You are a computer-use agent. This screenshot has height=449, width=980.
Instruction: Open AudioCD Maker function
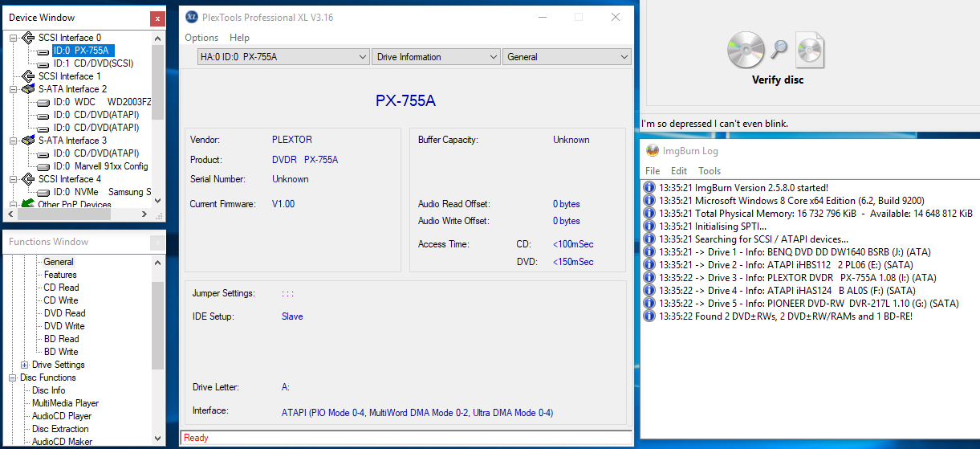(62, 442)
